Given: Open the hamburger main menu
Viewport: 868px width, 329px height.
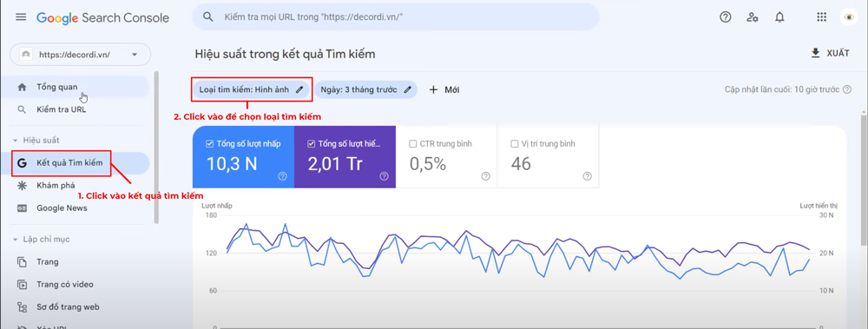Looking at the screenshot, I should [x=21, y=17].
